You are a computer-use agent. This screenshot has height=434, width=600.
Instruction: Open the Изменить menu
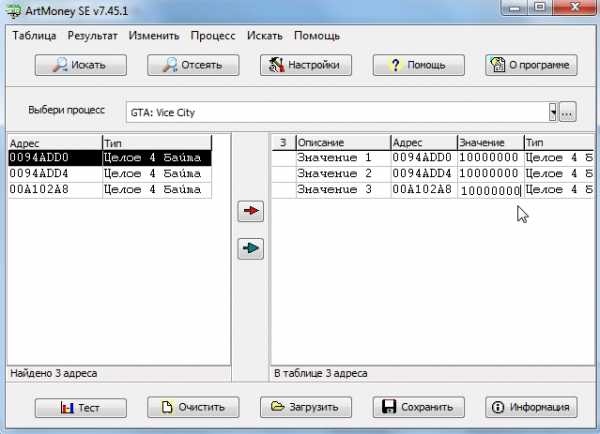click(154, 36)
